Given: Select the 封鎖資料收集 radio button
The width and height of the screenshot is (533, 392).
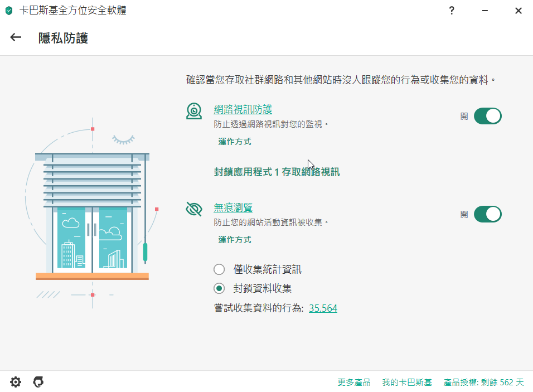Looking at the screenshot, I should 219,289.
